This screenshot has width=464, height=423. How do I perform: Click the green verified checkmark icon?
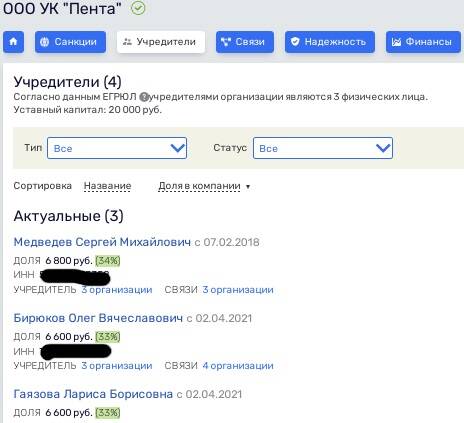click(138, 8)
